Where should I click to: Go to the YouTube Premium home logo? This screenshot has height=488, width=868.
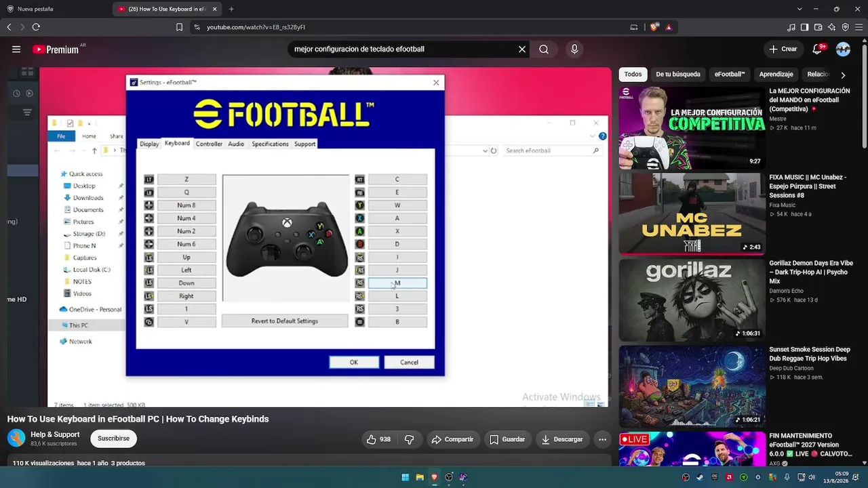click(56, 49)
